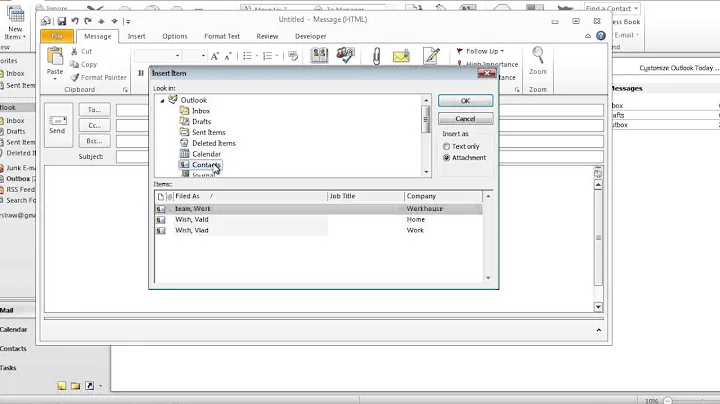Click the Grow Font icon
This screenshot has height=404, width=720.
(x=214, y=56)
